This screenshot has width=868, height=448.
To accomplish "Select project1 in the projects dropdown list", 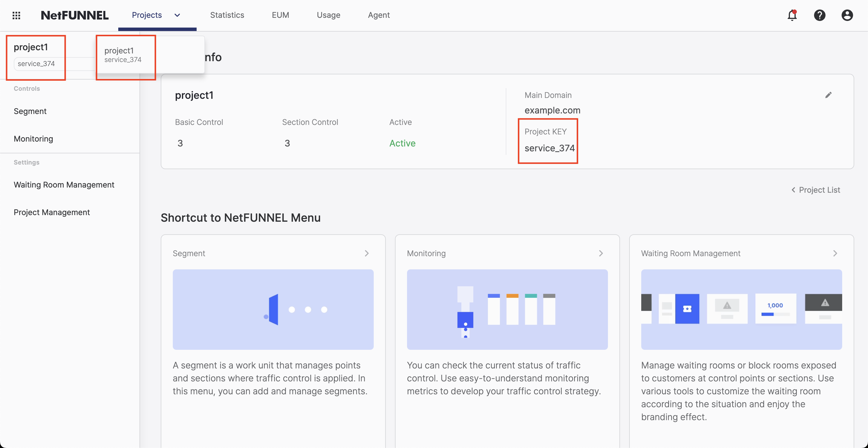I will coord(123,55).
